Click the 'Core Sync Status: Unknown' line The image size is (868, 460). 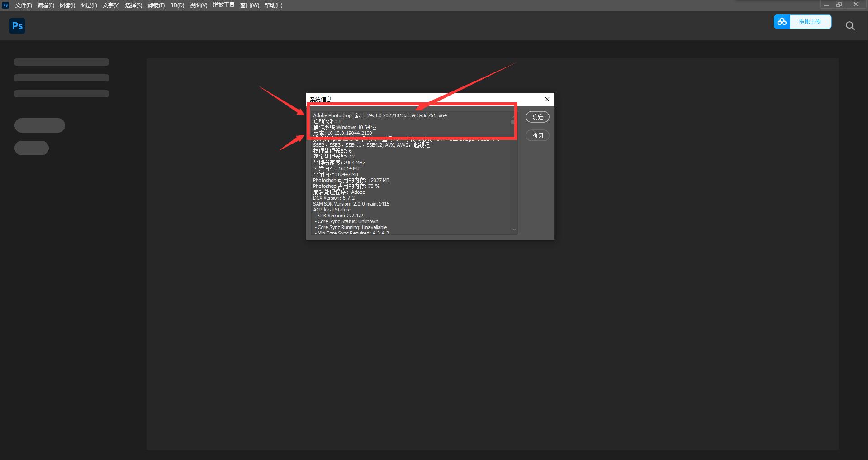(x=346, y=221)
